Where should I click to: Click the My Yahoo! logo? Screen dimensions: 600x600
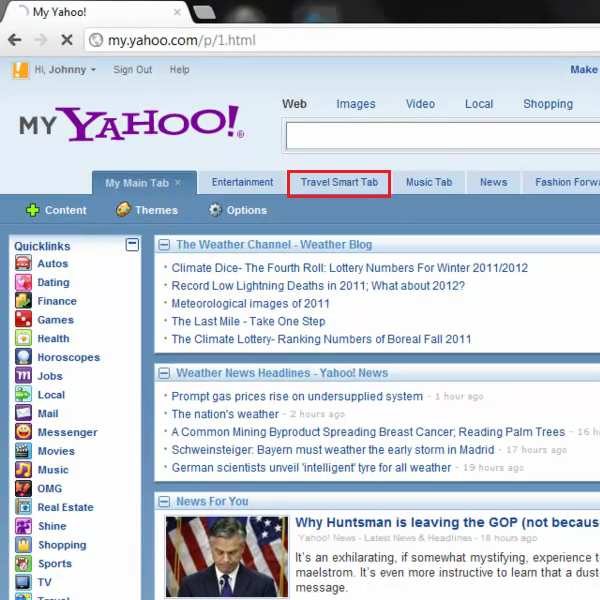pos(131,124)
